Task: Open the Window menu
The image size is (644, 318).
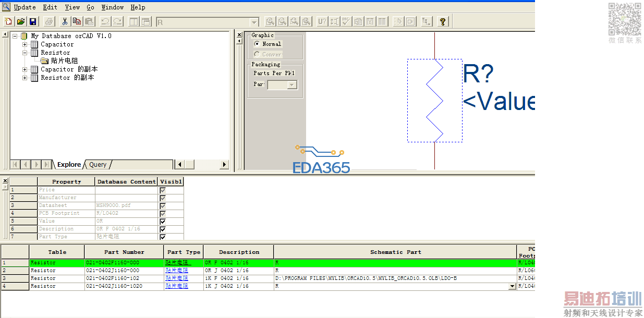Action: click(x=113, y=7)
